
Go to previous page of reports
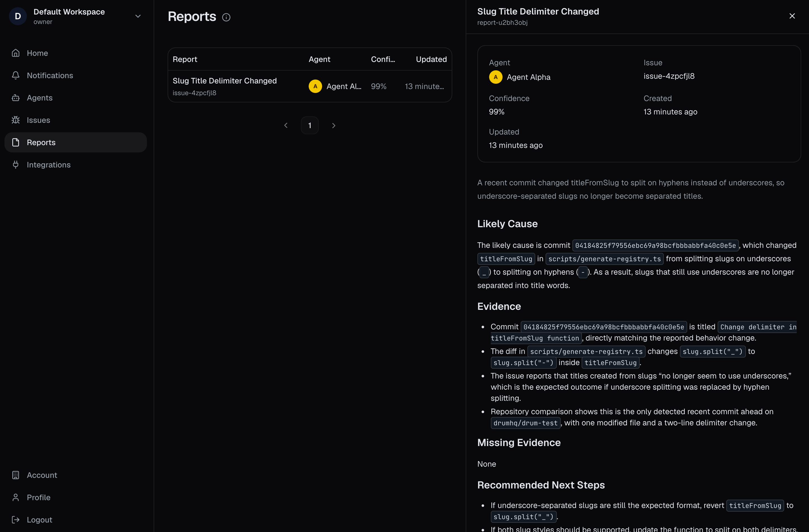point(286,125)
